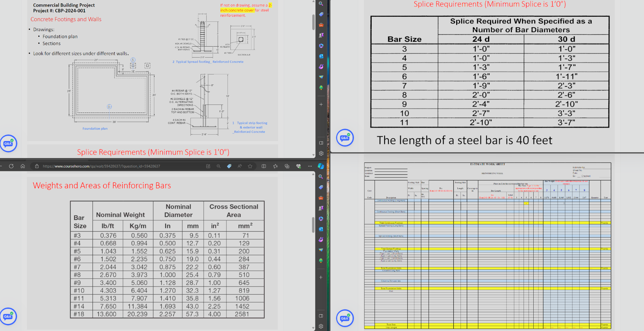This screenshot has height=331, width=644.
Task: View site permissions via the lock icon
Action: [36, 166]
